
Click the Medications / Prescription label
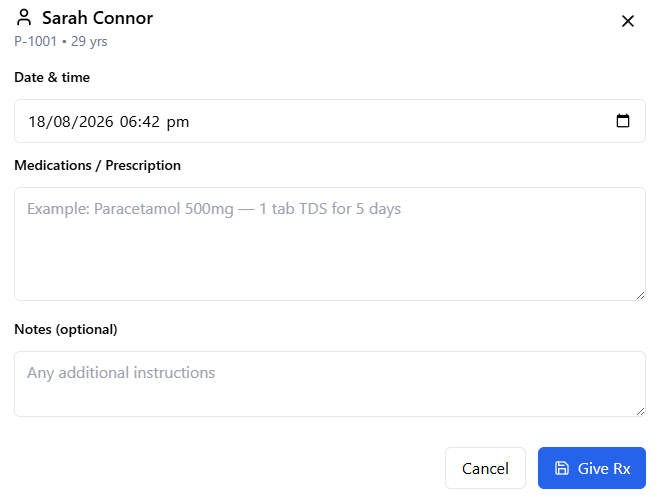pos(97,165)
